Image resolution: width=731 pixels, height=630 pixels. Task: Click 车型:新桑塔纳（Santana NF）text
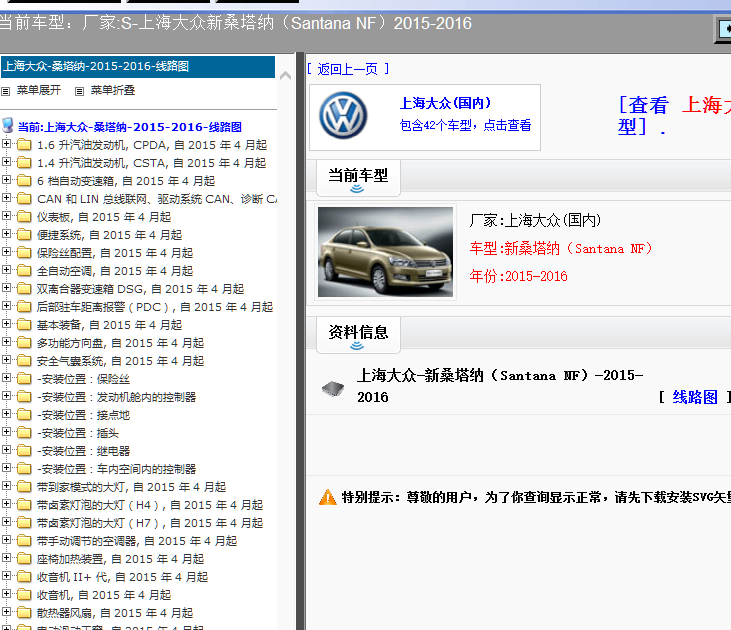coord(560,249)
